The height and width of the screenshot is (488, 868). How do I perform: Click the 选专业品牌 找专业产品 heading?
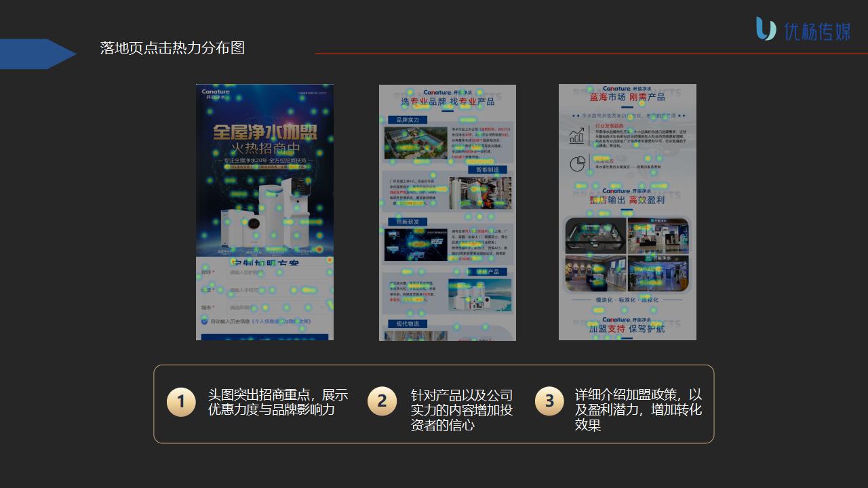click(x=448, y=102)
